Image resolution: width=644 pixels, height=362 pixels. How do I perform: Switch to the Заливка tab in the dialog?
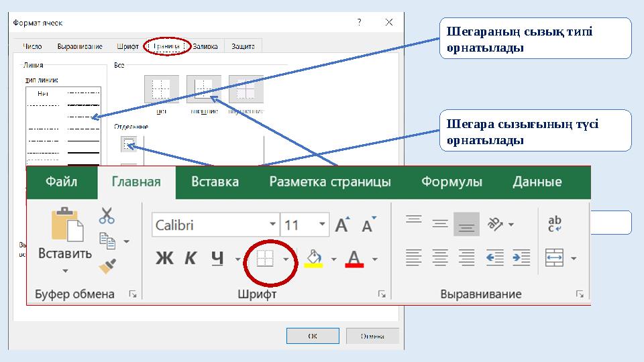tap(205, 46)
